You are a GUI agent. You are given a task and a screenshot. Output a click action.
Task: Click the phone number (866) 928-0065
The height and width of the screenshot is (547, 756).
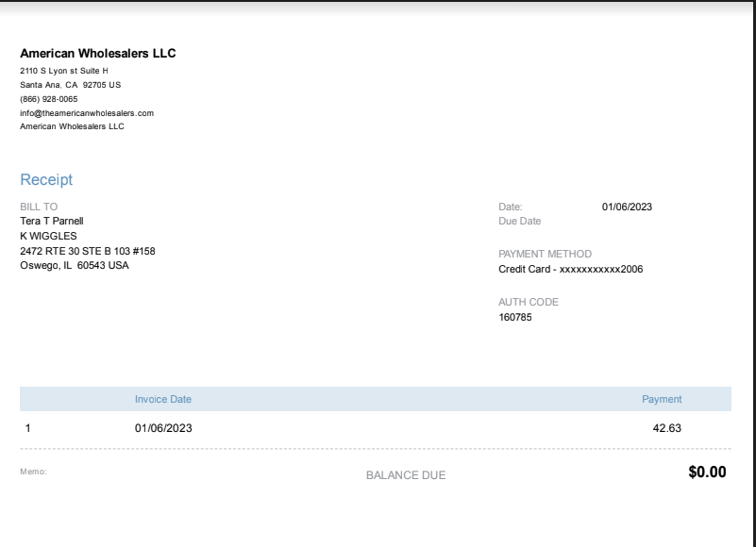49,99
